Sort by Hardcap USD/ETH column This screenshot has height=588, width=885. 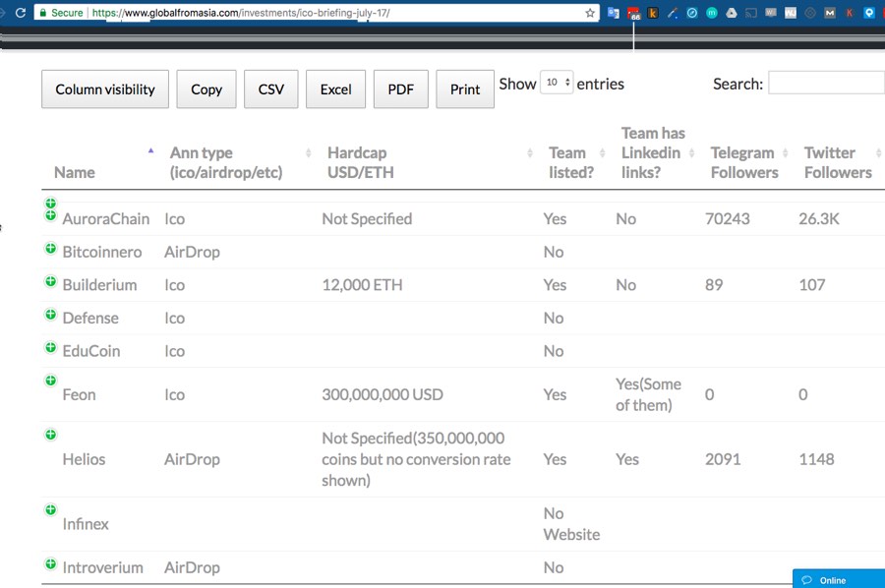(360, 162)
